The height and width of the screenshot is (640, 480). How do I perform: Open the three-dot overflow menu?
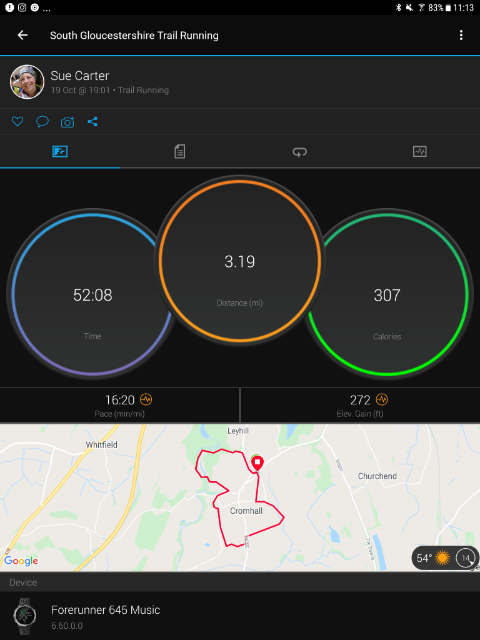coord(461,35)
